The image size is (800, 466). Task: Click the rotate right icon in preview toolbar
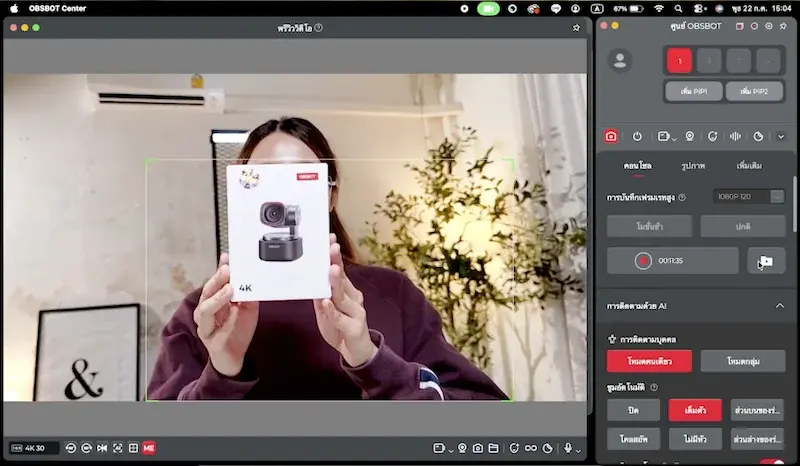coord(87,448)
